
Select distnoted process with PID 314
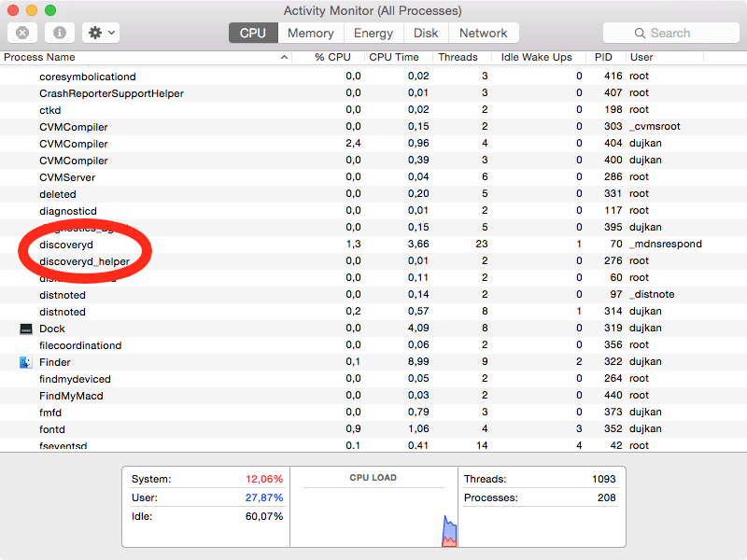click(373, 312)
